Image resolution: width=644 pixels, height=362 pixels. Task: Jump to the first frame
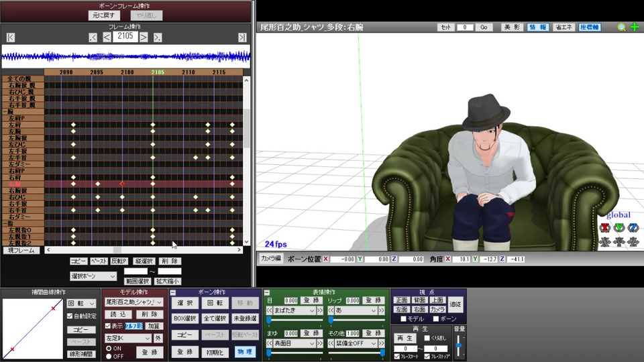[11, 38]
